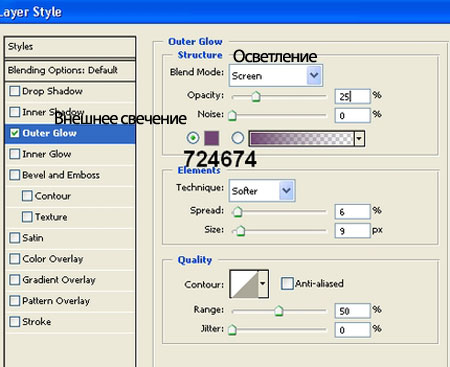Viewport: 450px width, 367px height.
Task: Select the Satin style label
Action: [x=33, y=238]
